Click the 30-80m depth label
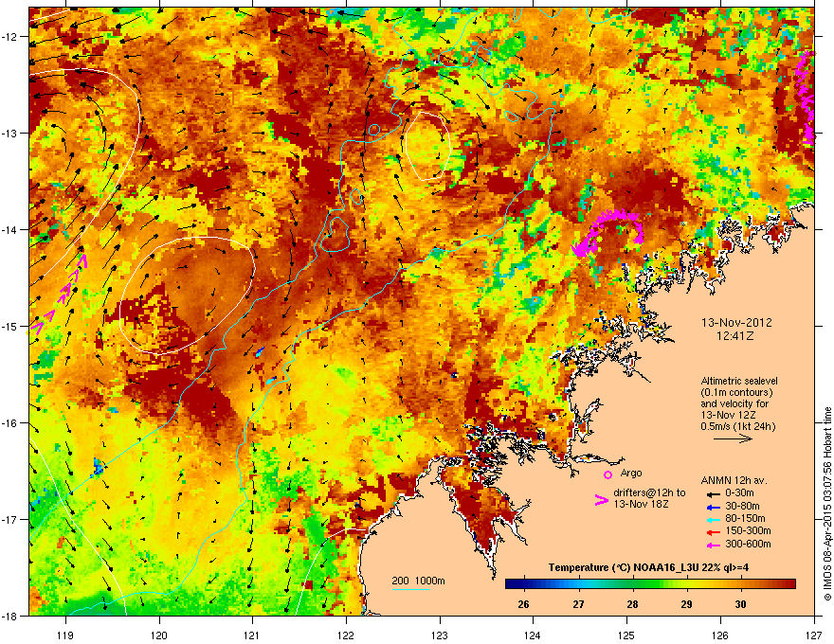The image size is (834, 644). 742,506
